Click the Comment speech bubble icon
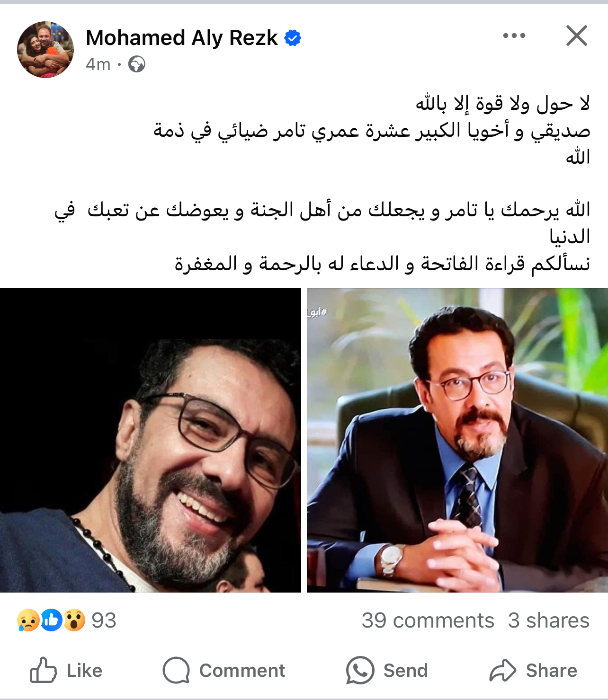Viewport: 608px width, 700px height. pyautogui.click(x=176, y=670)
